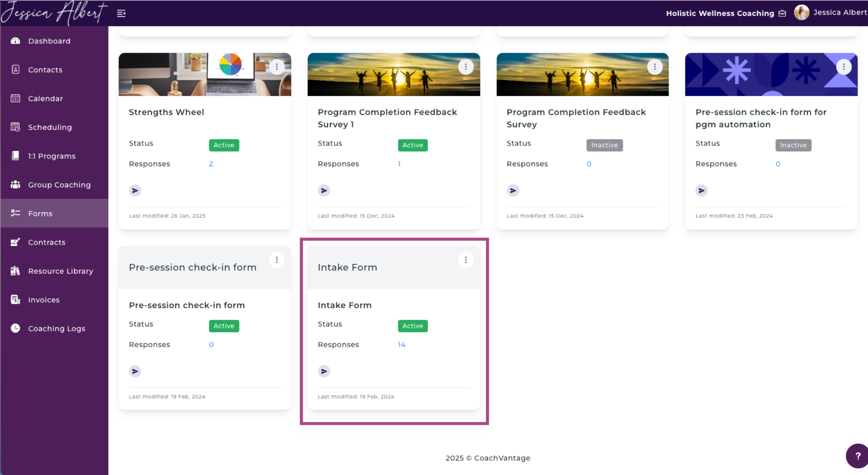Send the Strengths Wheel form
This screenshot has width=868, height=475.
pyautogui.click(x=135, y=191)
